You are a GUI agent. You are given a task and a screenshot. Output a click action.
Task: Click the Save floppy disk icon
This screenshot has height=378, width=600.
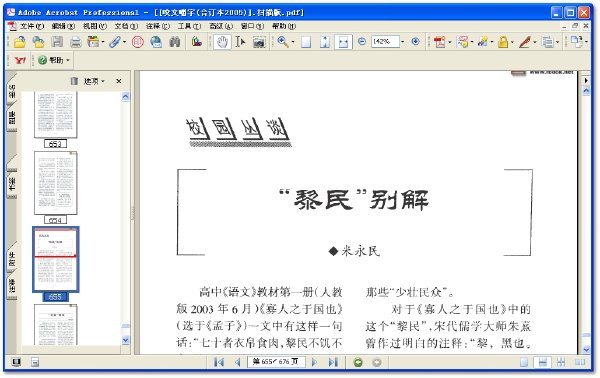coord(57,42)
